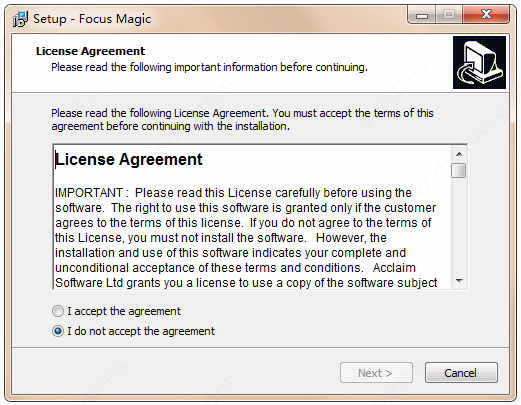
Task: Click the Next > button
Action: (376, 373)
